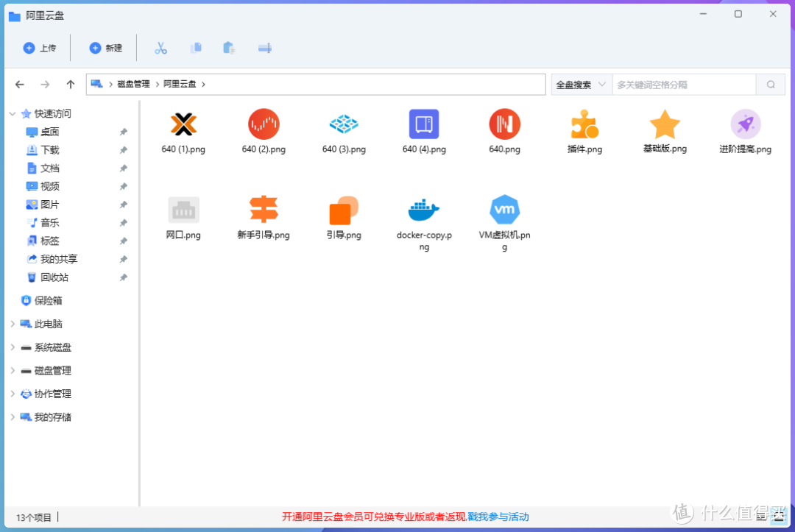Toggle the pin on 图片 sidebar entry
The height and width of the screenshot is (532, 795).
[x=123, y=205]
